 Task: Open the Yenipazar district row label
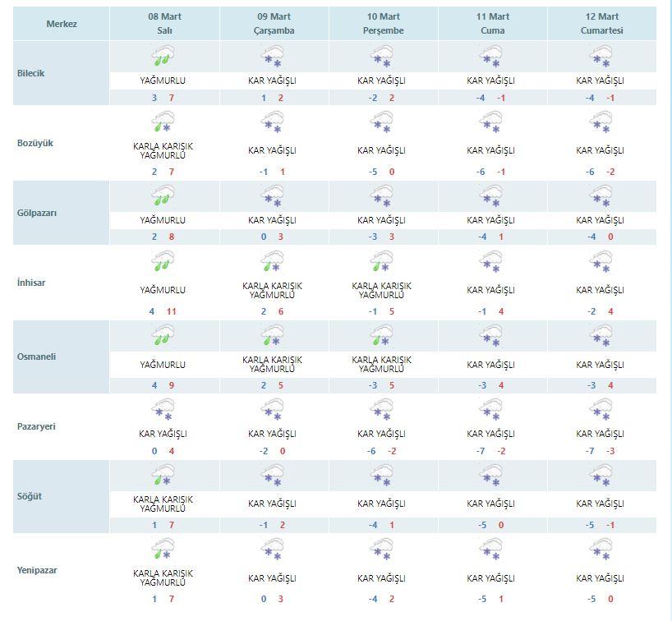[x=37, y=570]
